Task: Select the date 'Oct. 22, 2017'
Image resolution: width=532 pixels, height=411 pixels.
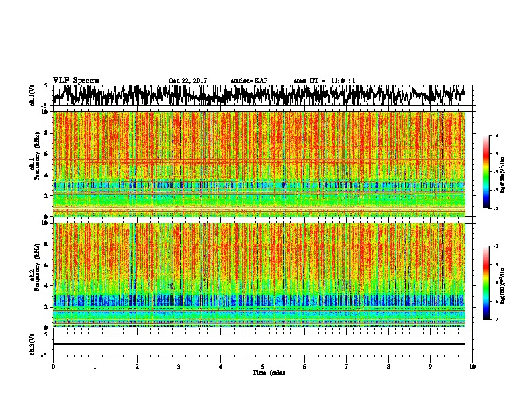Action: click(x=187, y=81)
